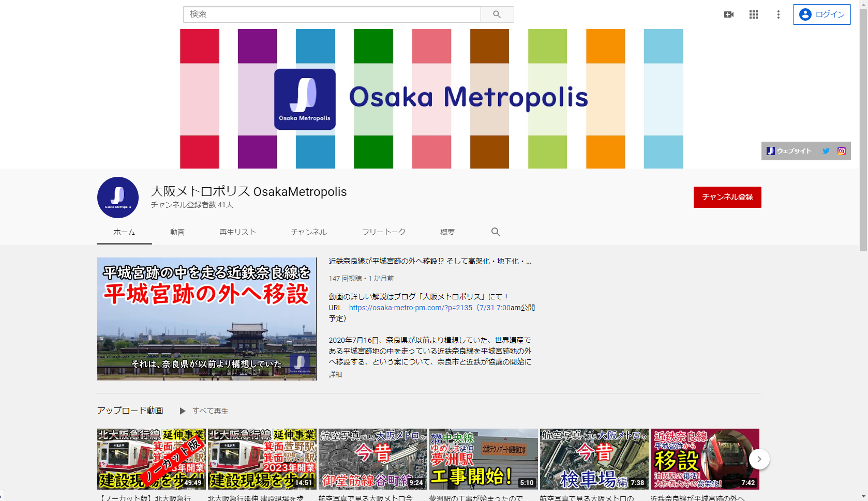The height and width of the screenshot is (501, 868).
Task: Switch to the 動画 tab
Action: tap(177, 232)
